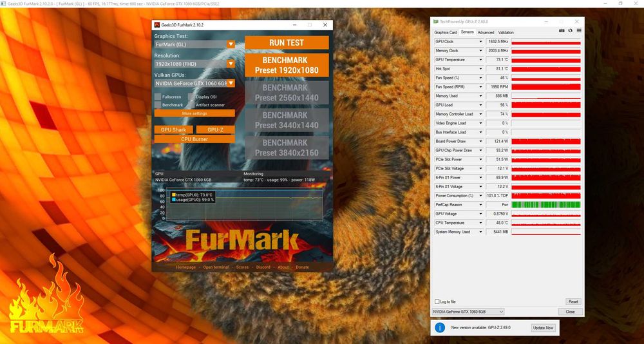The height and width of the screenshot is (344, 644).
Task: Open the GPU-Z hamburger menu icon
Action: point(579,31)
